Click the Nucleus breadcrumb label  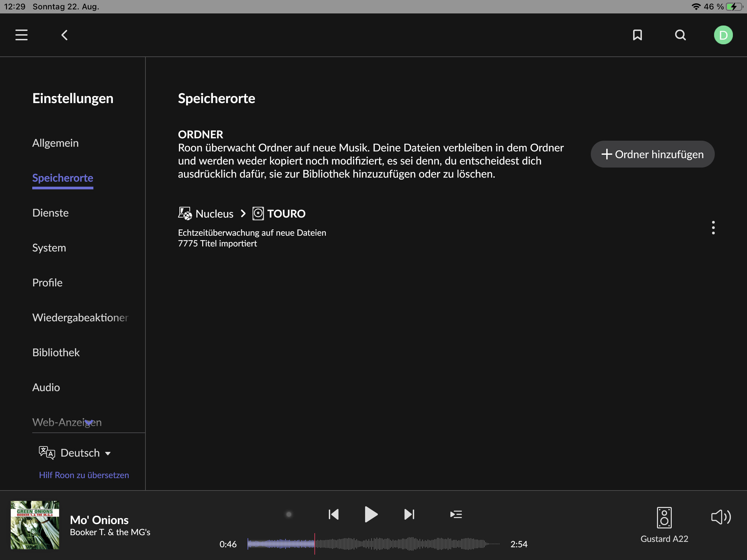214,214
